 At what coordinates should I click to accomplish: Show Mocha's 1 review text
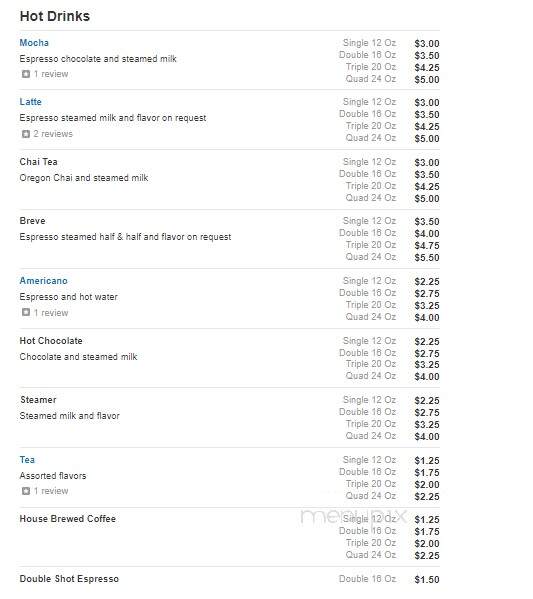(51, 74)
